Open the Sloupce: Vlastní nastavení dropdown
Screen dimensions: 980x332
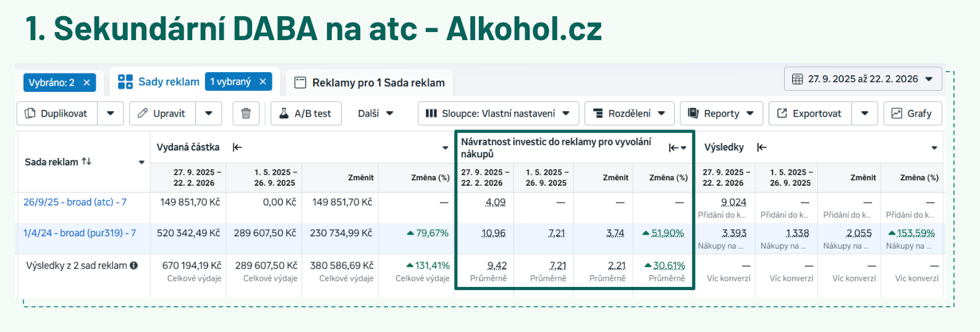pos(498,114)
